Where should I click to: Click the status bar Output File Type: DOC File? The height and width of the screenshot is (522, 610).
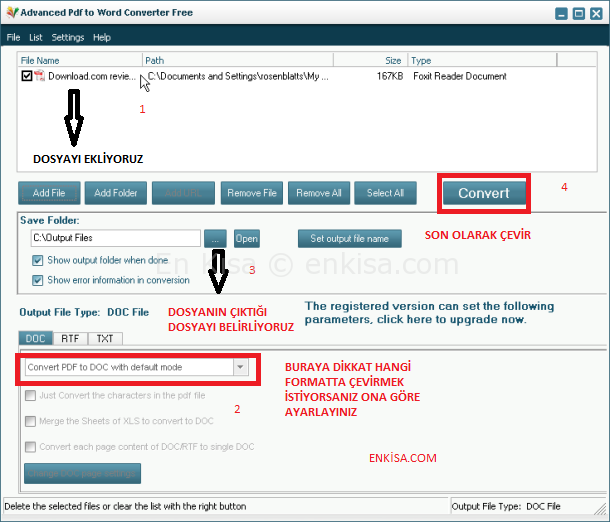[x=506, y=506]
